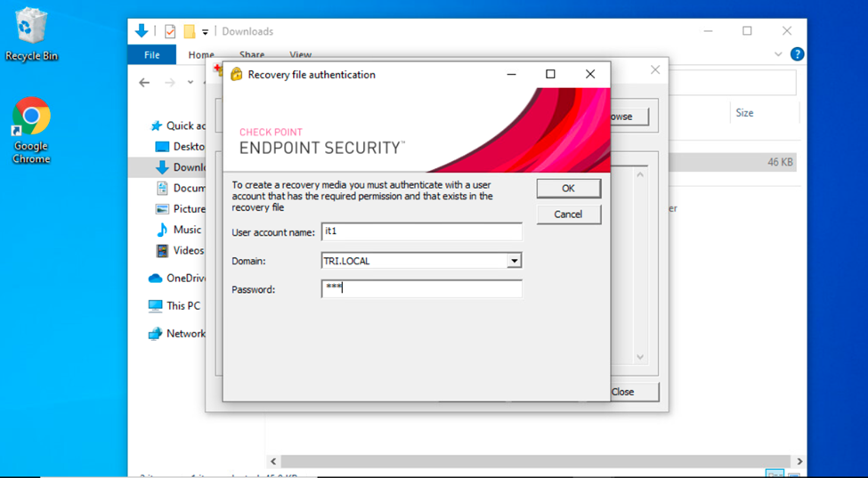Launch Google Chrome desktop shortcut

pyautogui.click(x=31, y=130)
